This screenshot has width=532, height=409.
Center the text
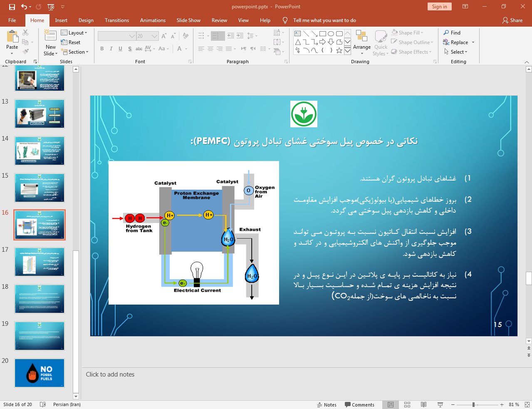tap(210, 49)
